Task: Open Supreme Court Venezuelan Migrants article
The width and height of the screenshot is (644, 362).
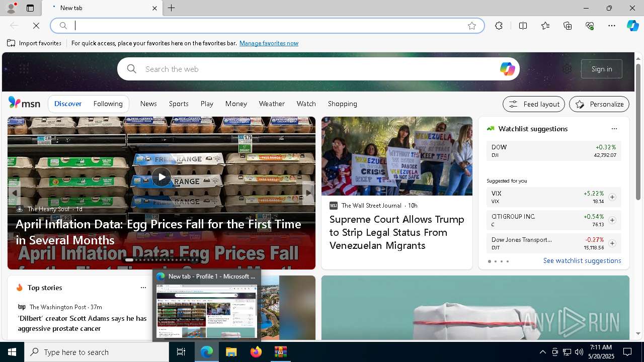Action: (396, 232)
